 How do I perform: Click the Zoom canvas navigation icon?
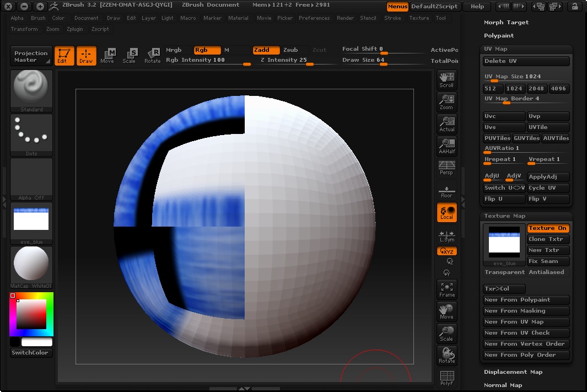click(446, 102)
